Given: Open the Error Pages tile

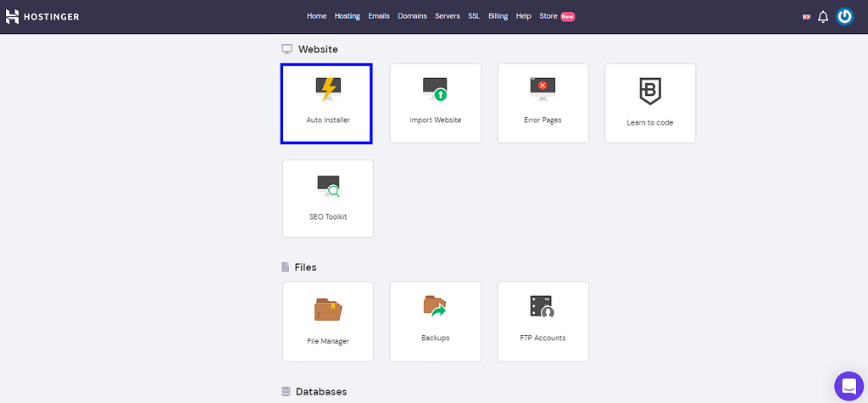Looking at the screenshot, I should point(542,104).
